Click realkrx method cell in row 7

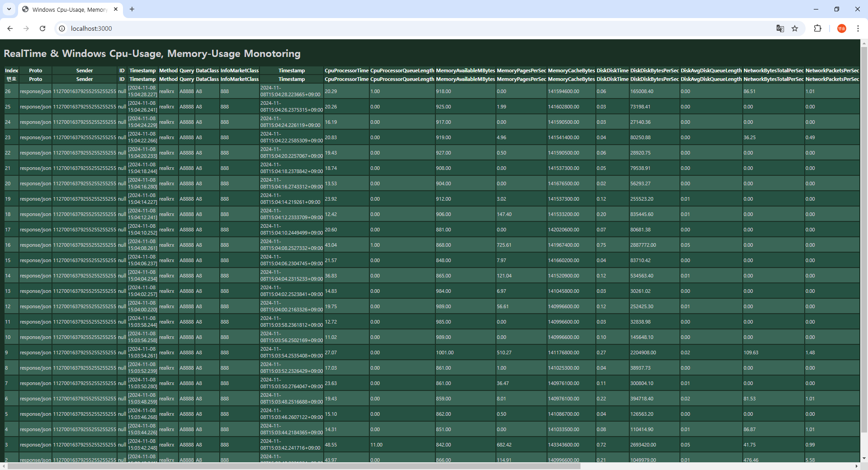click(x=166, y=383)
